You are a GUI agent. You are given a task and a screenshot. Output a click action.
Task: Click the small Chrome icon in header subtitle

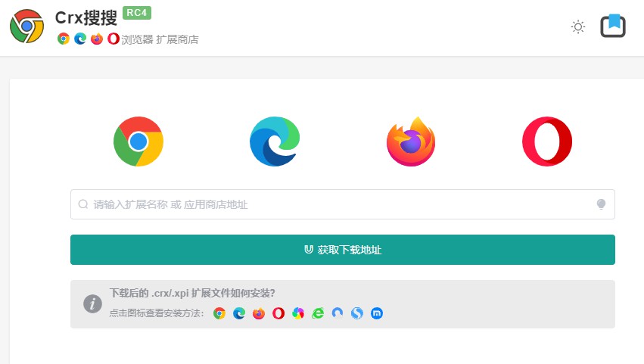pyautogui.click(x=64, y=39)
